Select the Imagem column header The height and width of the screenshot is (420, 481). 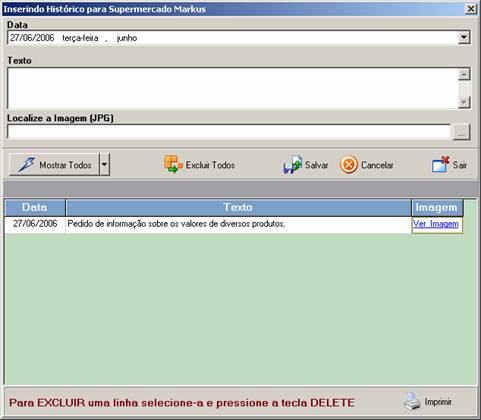tap(437, 207)
